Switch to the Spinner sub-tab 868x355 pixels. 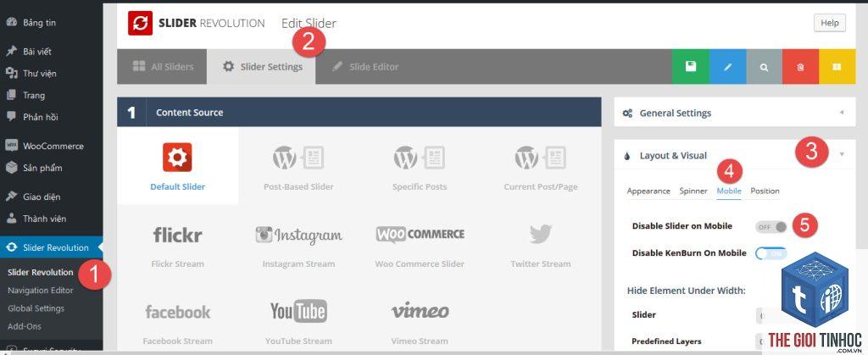click(693, 191)
